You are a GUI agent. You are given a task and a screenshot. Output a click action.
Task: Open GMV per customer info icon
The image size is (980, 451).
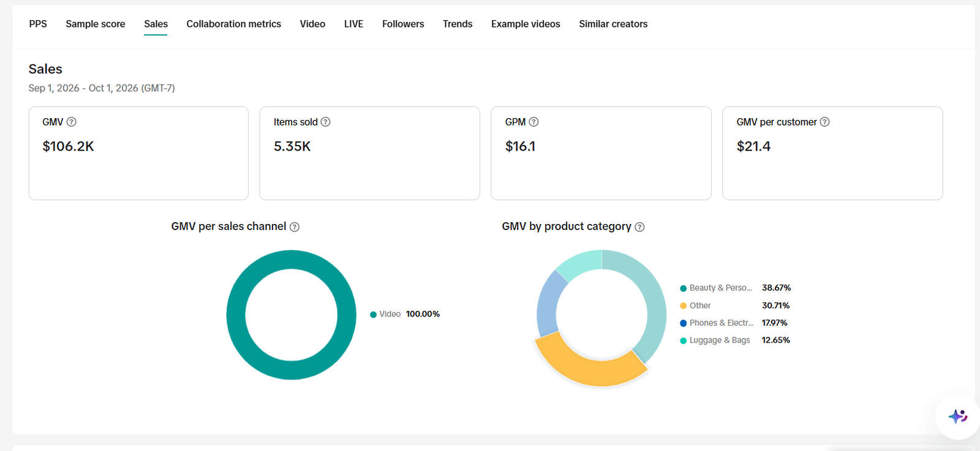click(x=825, y=122)
